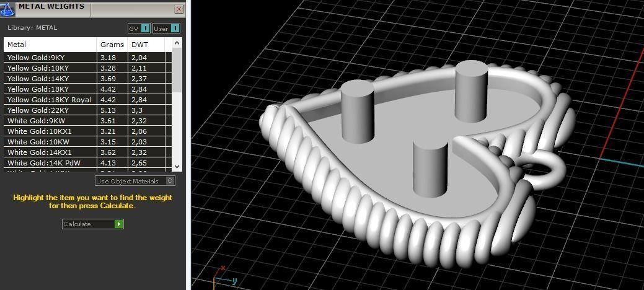The height and width of the screenshot is (290, 644).
Task: Click the Calculate button
Action: point(93,224)
